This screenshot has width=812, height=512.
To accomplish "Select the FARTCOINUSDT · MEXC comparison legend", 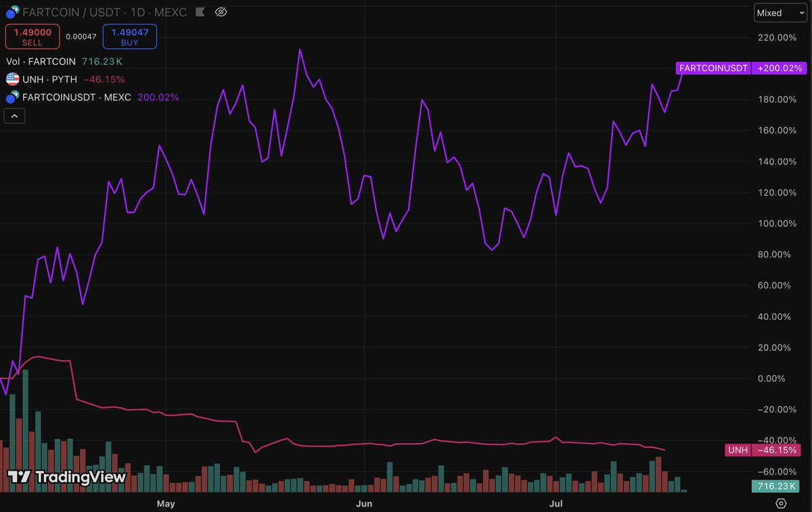I will tap(77, 97).
